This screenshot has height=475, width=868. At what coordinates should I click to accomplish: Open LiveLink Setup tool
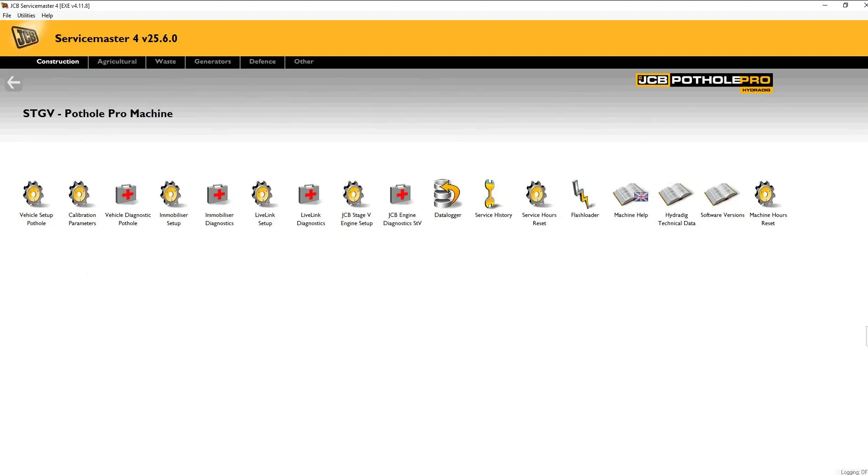pyautogui.click(x=265, y=203)
